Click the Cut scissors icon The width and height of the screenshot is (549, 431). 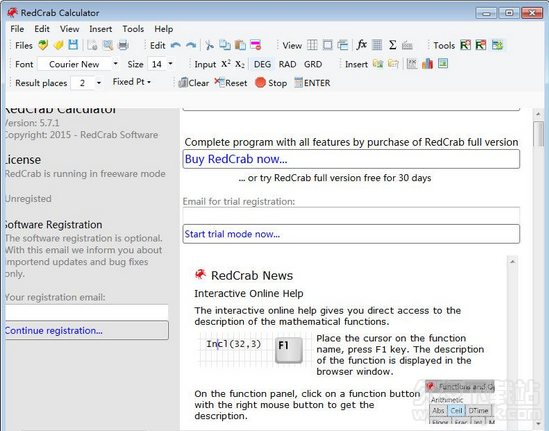(209, 45)
